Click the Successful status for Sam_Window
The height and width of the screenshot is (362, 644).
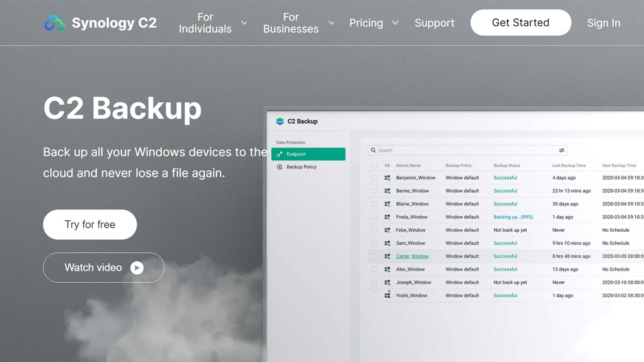[505, 243]
